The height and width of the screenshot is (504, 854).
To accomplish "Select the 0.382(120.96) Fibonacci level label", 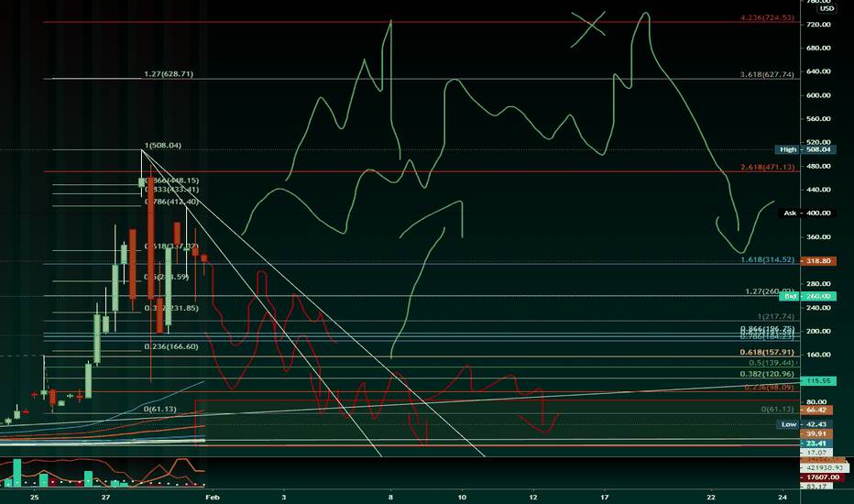I will [x=767, y=374].
